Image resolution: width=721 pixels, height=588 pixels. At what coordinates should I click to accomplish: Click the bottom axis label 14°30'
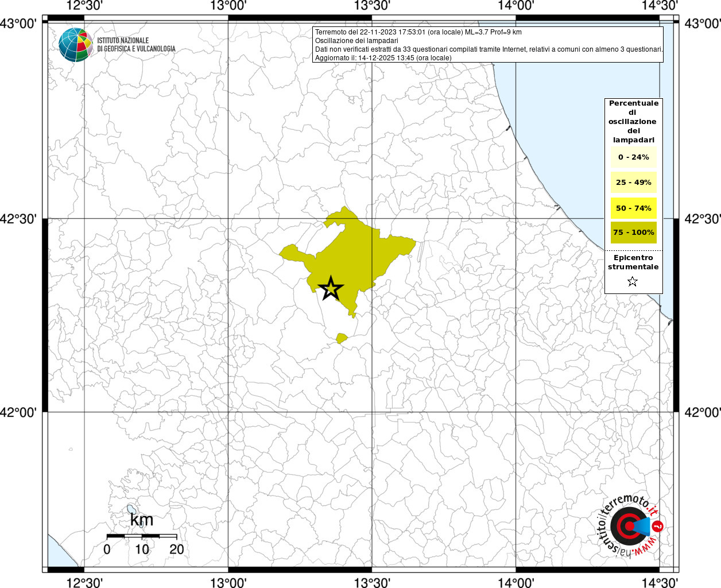659,582
